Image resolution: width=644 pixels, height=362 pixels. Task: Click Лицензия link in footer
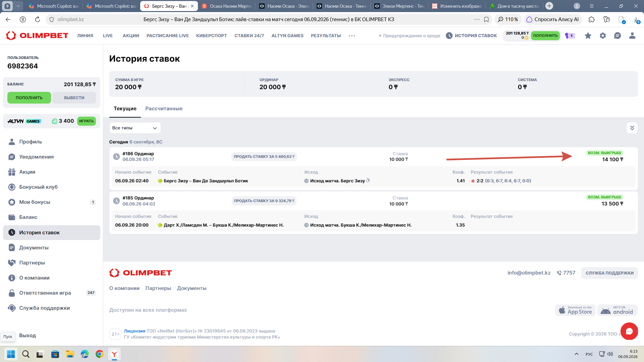coord(135,331)
